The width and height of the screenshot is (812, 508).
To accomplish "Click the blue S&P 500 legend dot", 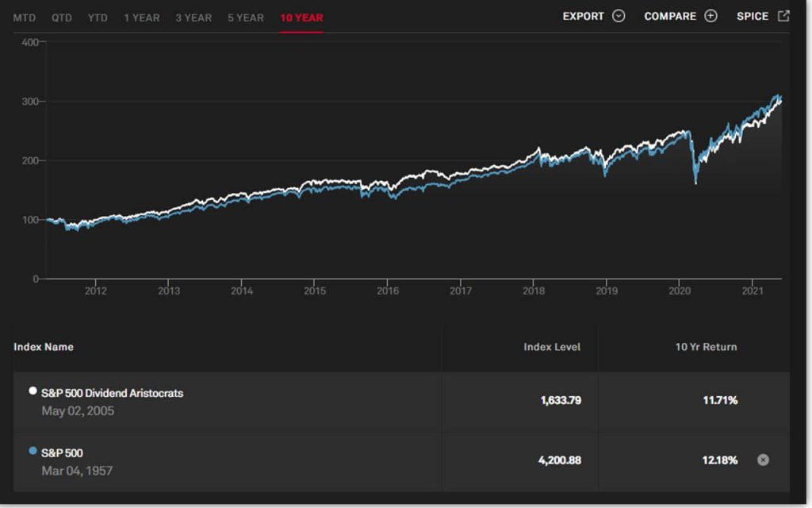I will (x=33, y=451).
